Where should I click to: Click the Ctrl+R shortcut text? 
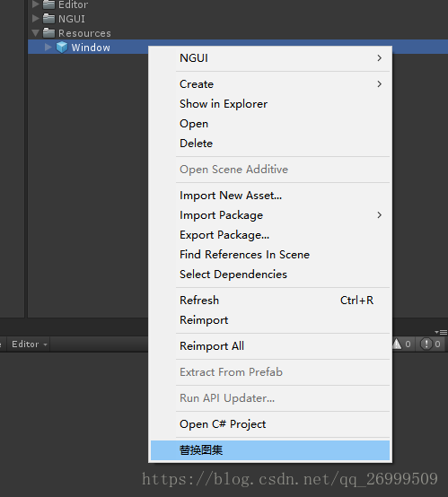pyautogui.click(x=356, y=301)
